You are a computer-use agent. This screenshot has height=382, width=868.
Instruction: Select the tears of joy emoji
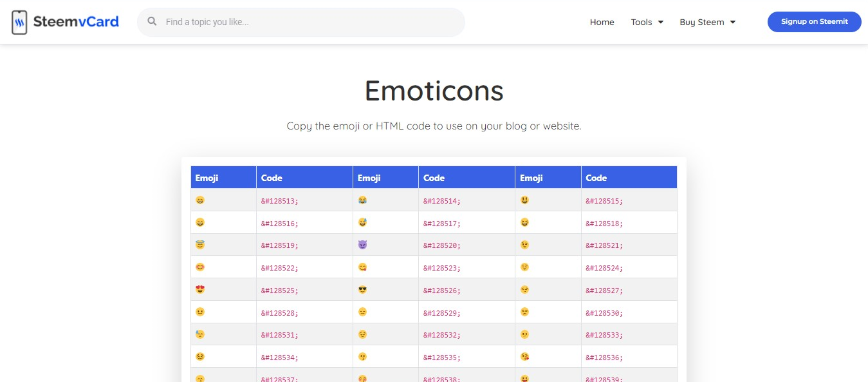coord(362,200)
